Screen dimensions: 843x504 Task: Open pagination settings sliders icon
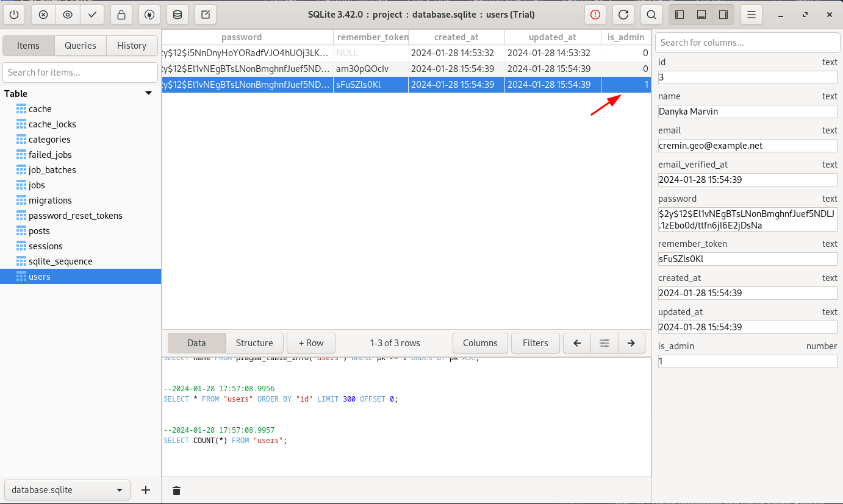point(604,343)
